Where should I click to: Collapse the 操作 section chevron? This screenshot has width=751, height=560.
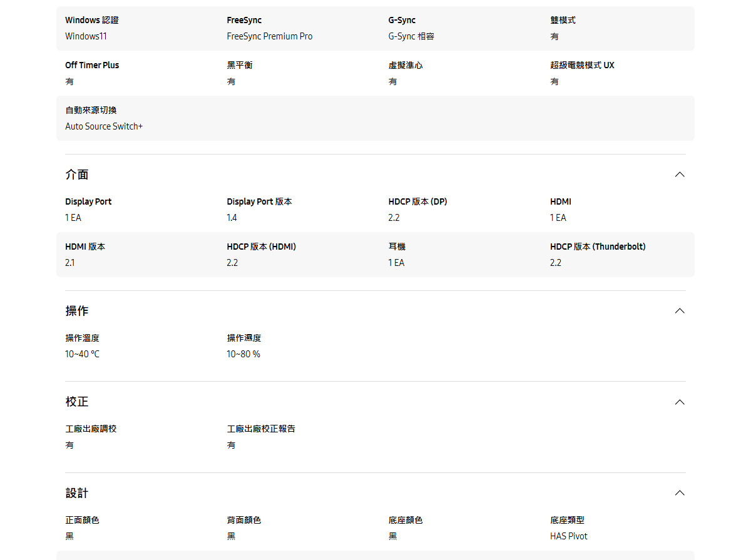point(680,311)
